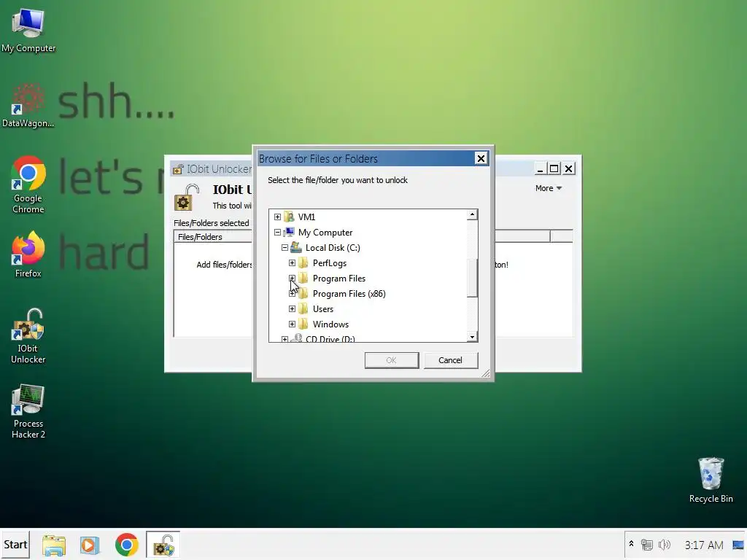Launch Firefox from desktop shortcut
Viewport: 747px width, 560px height.
tap(28, 254)
